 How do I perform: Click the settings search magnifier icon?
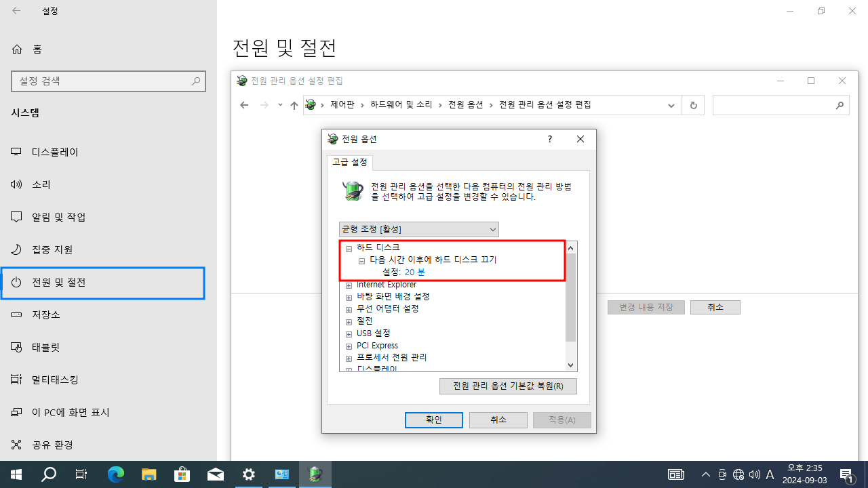click(196, 81)
